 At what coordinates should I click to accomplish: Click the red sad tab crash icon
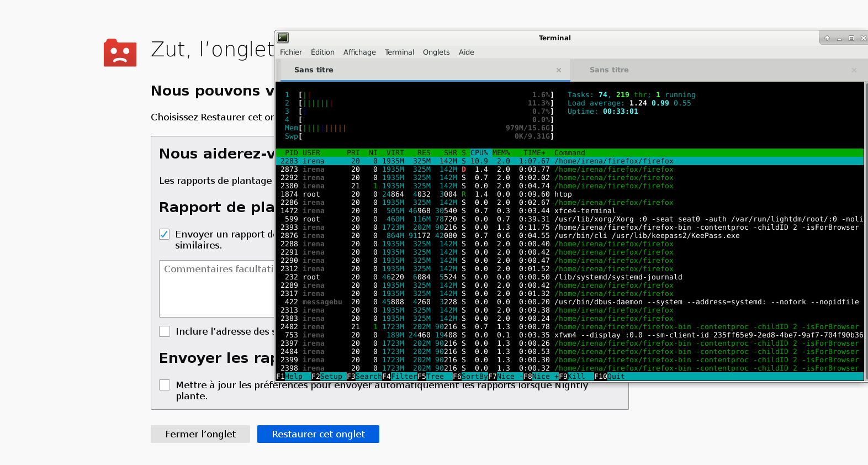120,53
